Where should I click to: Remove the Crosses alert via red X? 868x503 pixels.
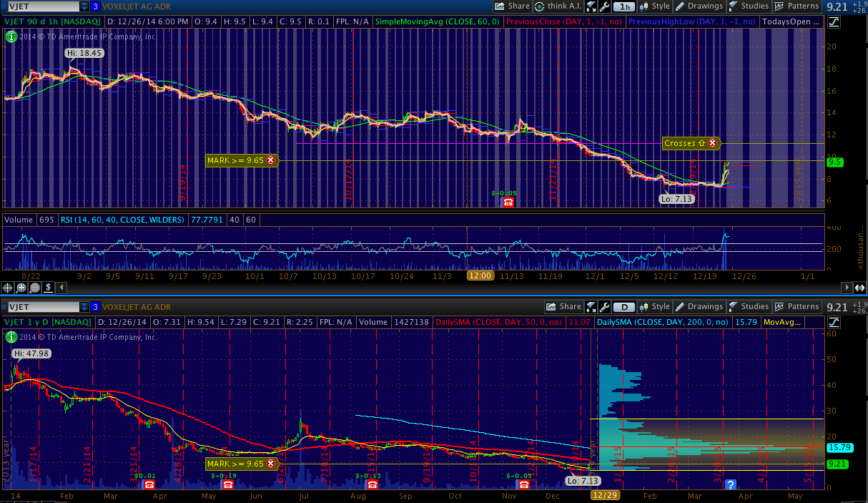(x=712, y=143)
